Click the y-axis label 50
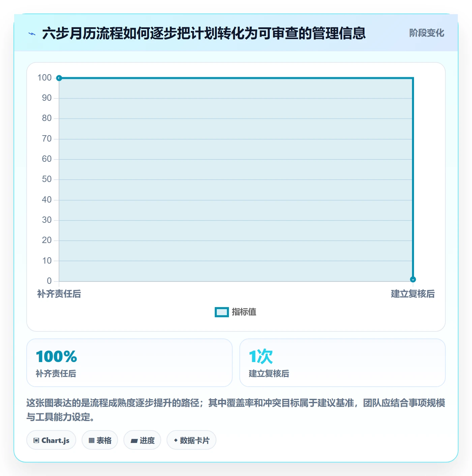This screenshot has width=472, height=476. (x=47, y=179)
